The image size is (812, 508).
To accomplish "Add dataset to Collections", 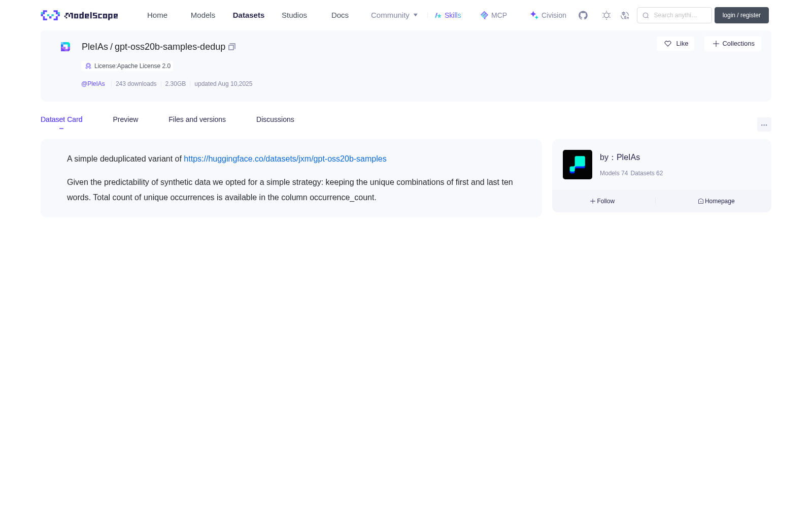I will point(733,44).
